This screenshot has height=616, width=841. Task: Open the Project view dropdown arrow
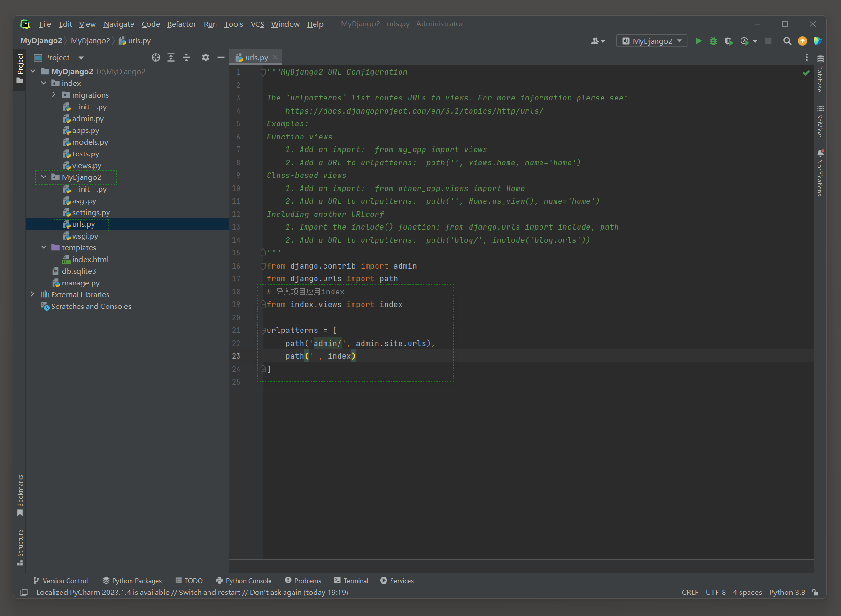tap(81, 58)
